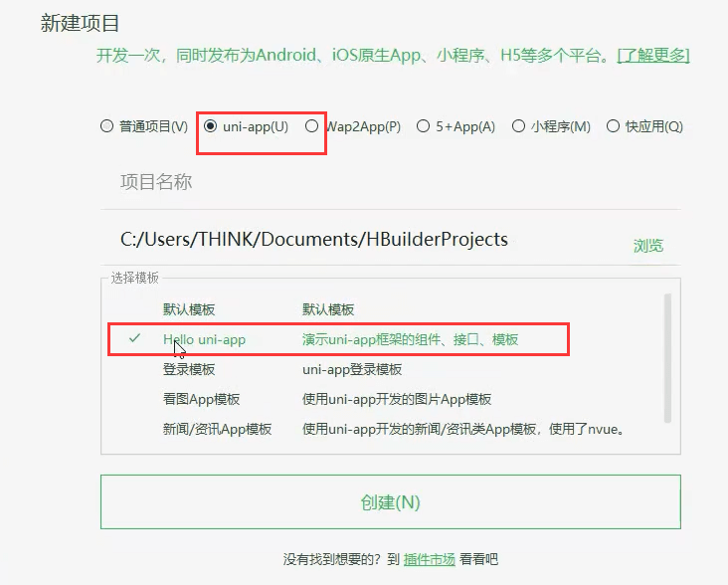Click description uni-app登录模板

(352, 369)
